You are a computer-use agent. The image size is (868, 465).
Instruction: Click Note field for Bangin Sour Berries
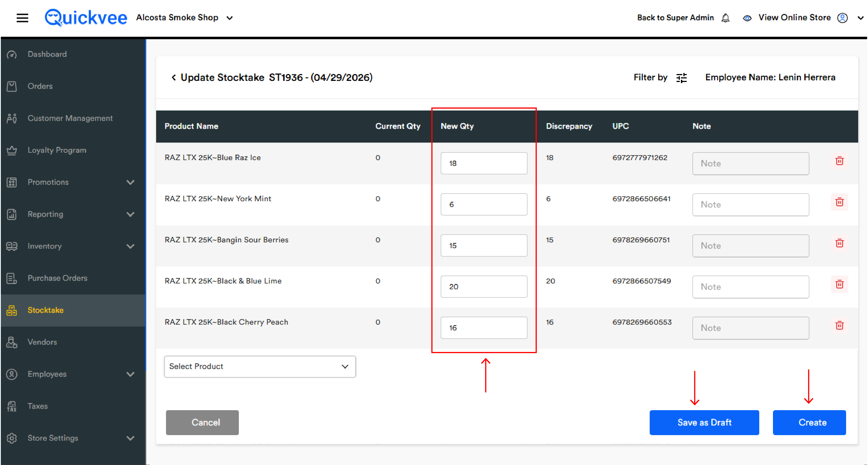pos(751,246)
